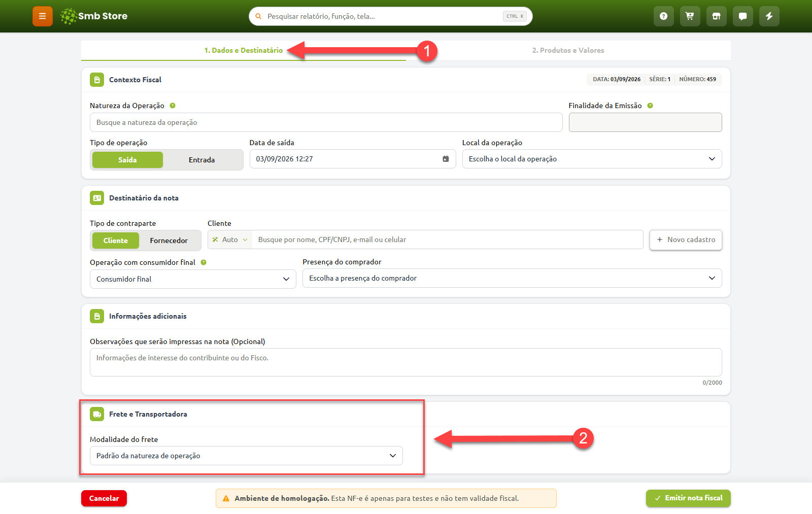This screenshot has height=514, width=812.
Task: Open Local da operação dropdown
Action: [592, 159]
